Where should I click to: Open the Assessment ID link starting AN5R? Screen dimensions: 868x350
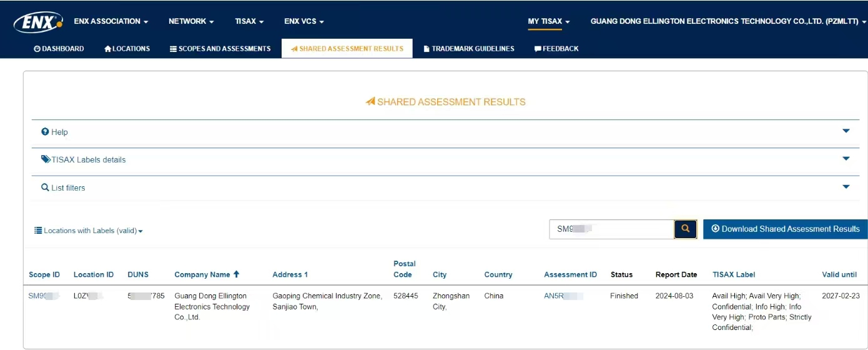[563, 296]
